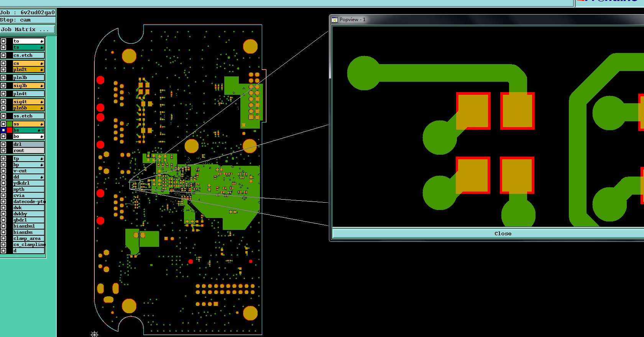Viewport: 644px width, 337px height.
Task: Select the sig3b layer name
Action: (29, 86)
